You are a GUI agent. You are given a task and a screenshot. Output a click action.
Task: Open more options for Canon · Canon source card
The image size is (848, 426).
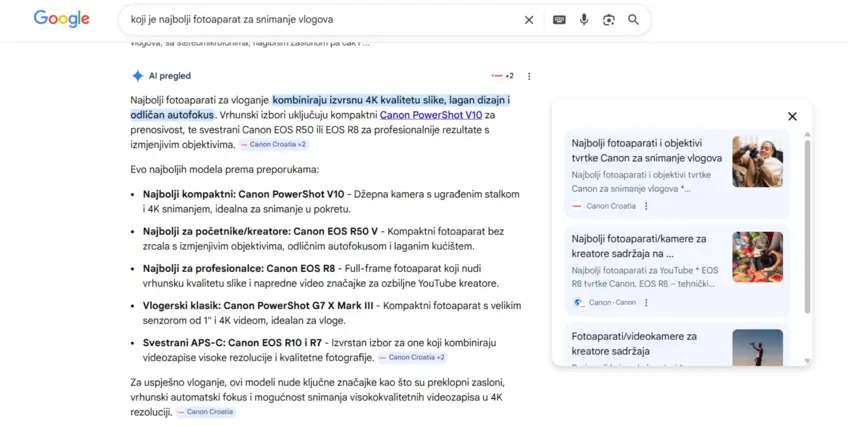(x=646, y=303)
